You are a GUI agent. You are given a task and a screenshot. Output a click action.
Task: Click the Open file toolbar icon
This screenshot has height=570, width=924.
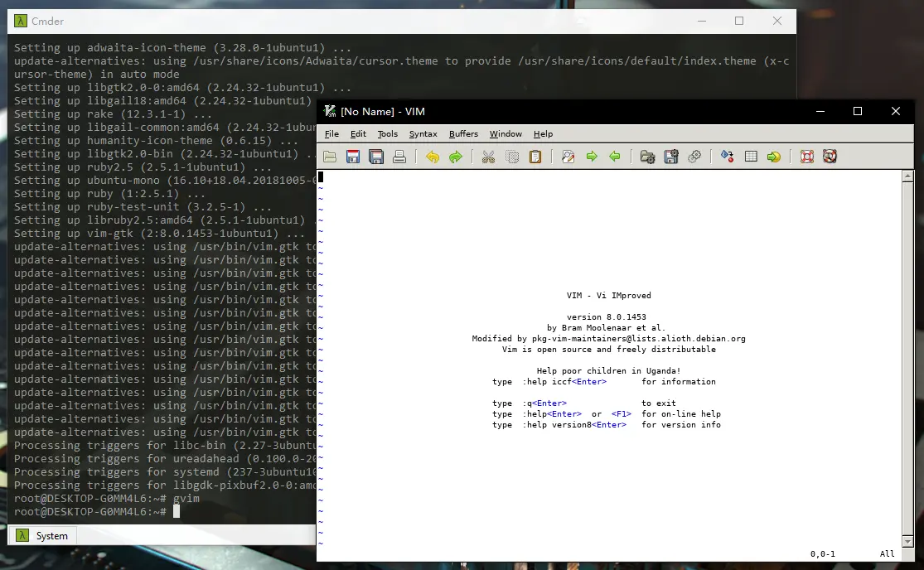(330, 157)
